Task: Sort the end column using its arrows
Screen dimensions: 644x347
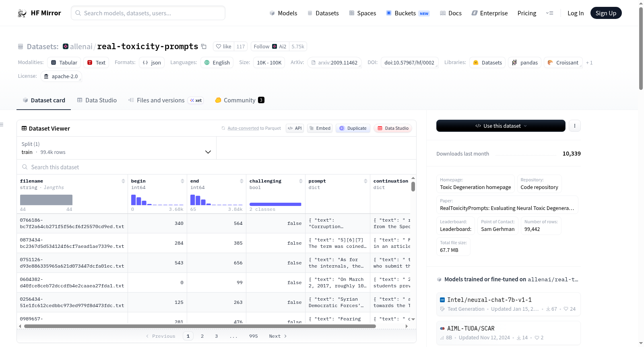Action: coord(242,181)
